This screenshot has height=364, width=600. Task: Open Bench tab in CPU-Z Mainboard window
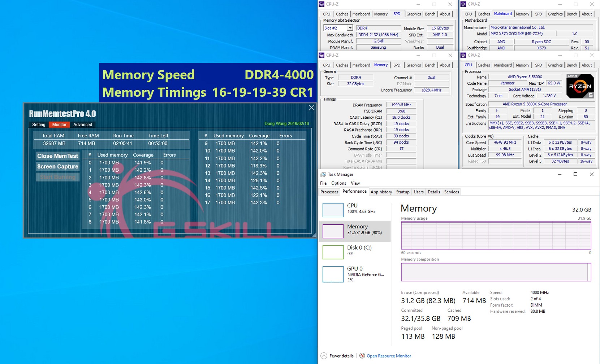click(x=572, y=14)
